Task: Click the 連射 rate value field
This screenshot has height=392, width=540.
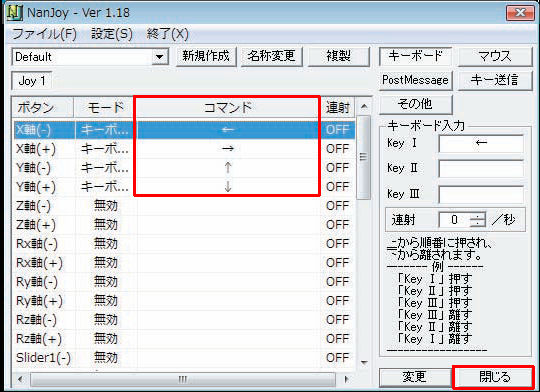Action: click(x=455, y=220)
